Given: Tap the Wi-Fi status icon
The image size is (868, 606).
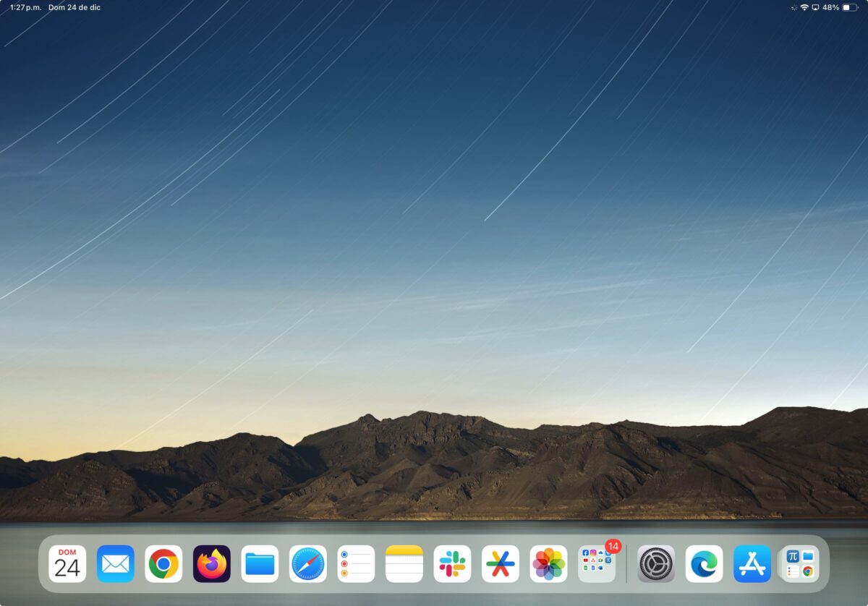Looking at the screenshot, I should [x=804, y=7].
